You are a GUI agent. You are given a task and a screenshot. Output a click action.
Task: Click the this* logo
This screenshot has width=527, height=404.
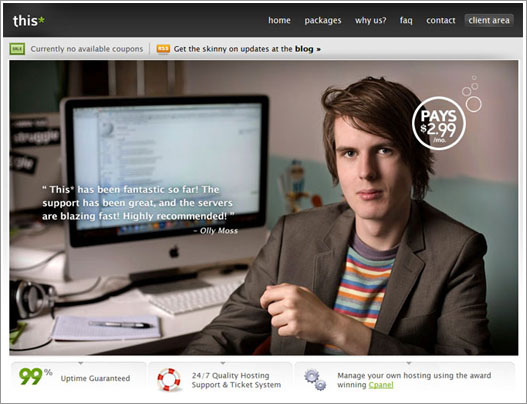29,21
